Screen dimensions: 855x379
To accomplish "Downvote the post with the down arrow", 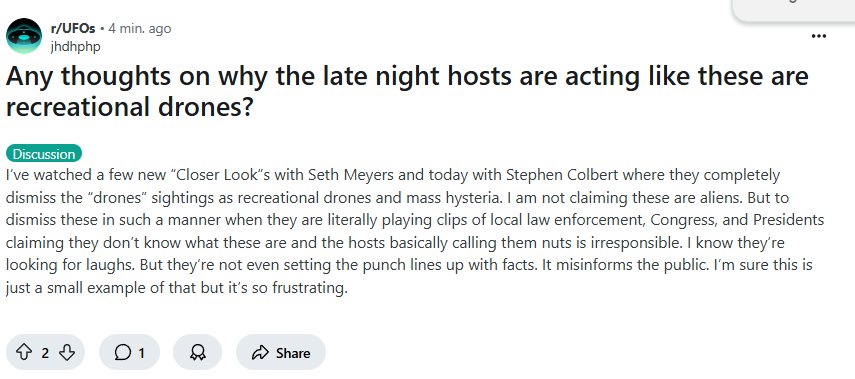I will pos(67,353).
